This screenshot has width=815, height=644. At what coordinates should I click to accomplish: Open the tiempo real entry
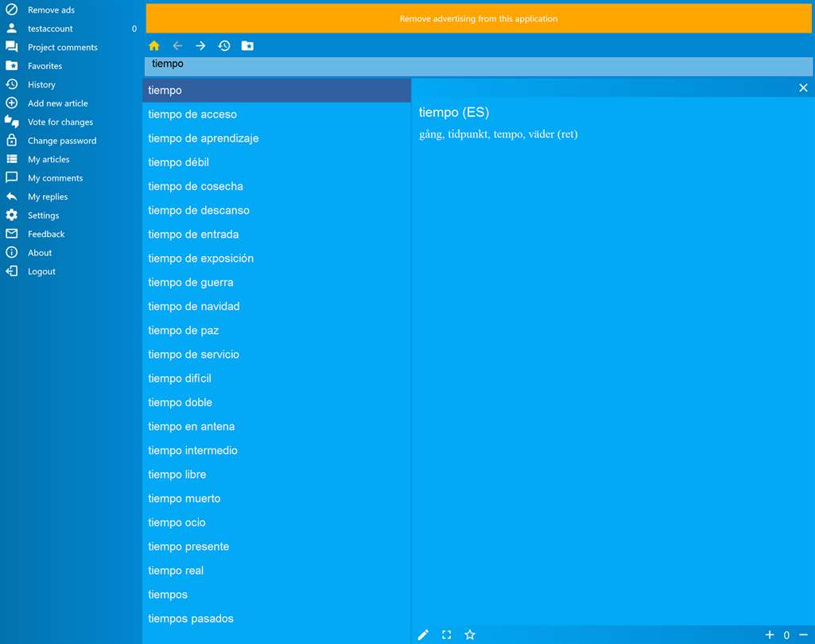(277, 570)
